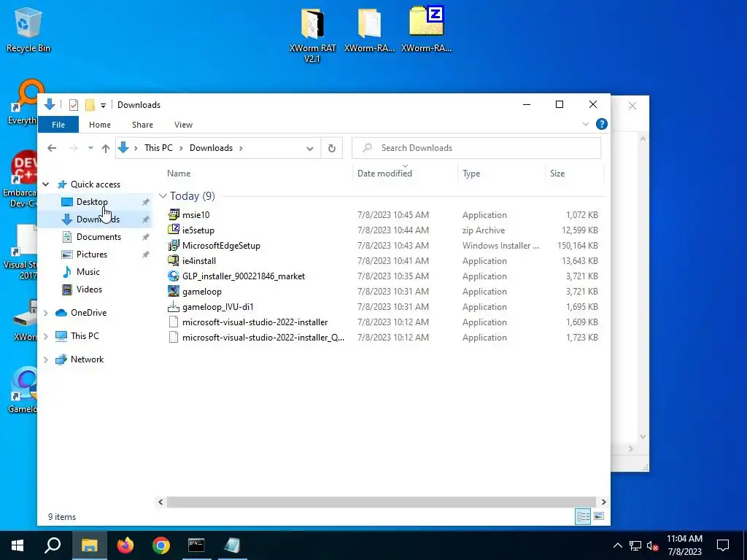Select the MicrosoftEdgeSetup installer icon

coord(174,246)
